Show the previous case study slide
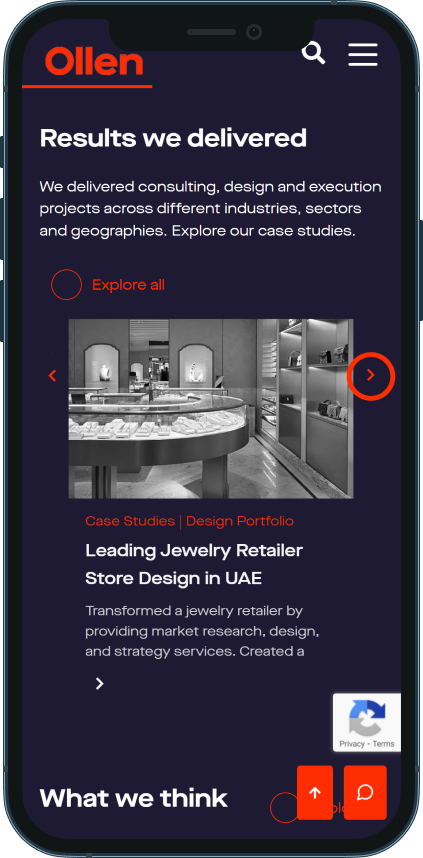The height and width of the screenshot is (858, 423). click(53, 376)
